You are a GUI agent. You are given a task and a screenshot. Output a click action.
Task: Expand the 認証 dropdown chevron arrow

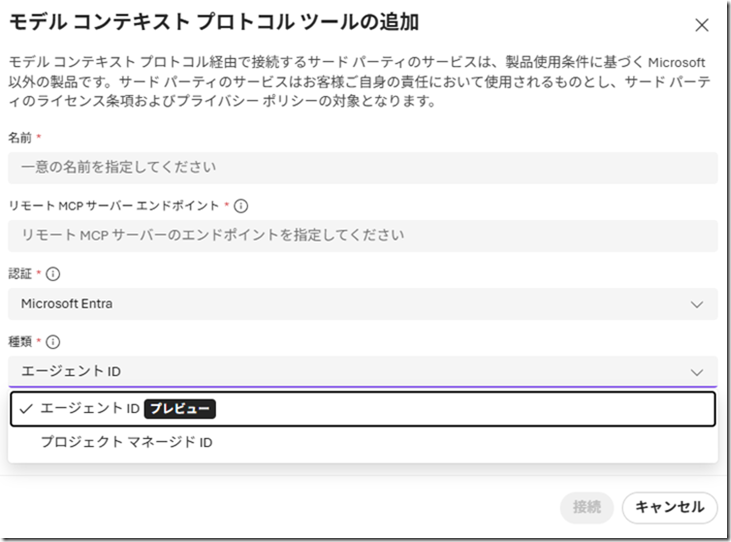point(697,304)
